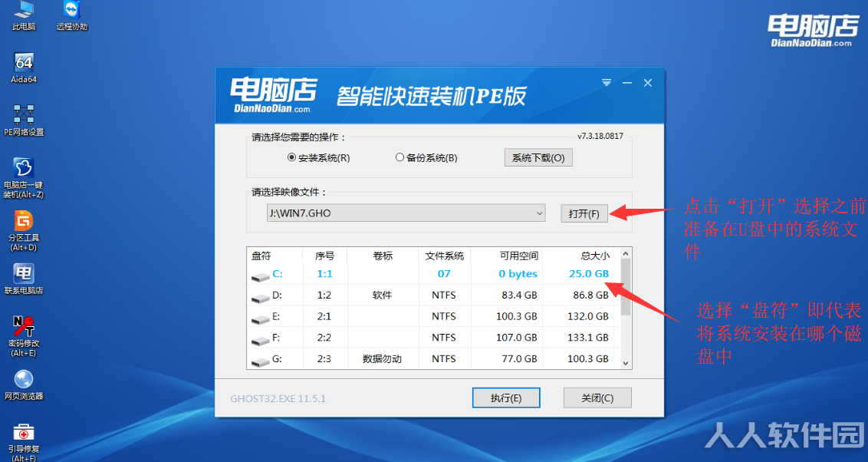
Task: Click the 数据勿动 volume label cell
Action: pyautogui.click(x=382, y=359)
